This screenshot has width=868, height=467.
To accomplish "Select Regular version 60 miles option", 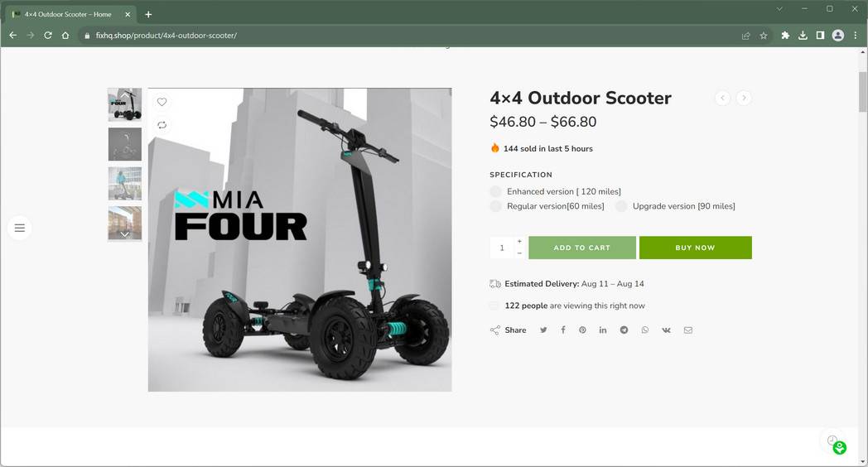I will (547, 206).
